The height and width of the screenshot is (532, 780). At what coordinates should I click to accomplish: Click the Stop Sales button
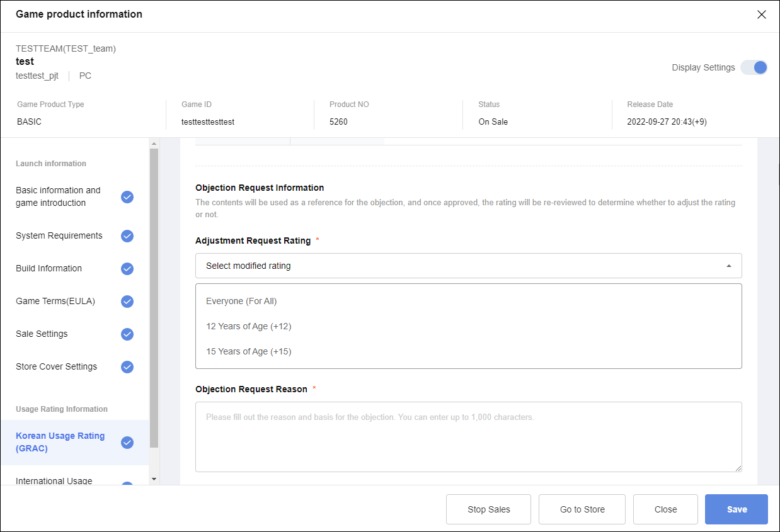pos(488,509)
